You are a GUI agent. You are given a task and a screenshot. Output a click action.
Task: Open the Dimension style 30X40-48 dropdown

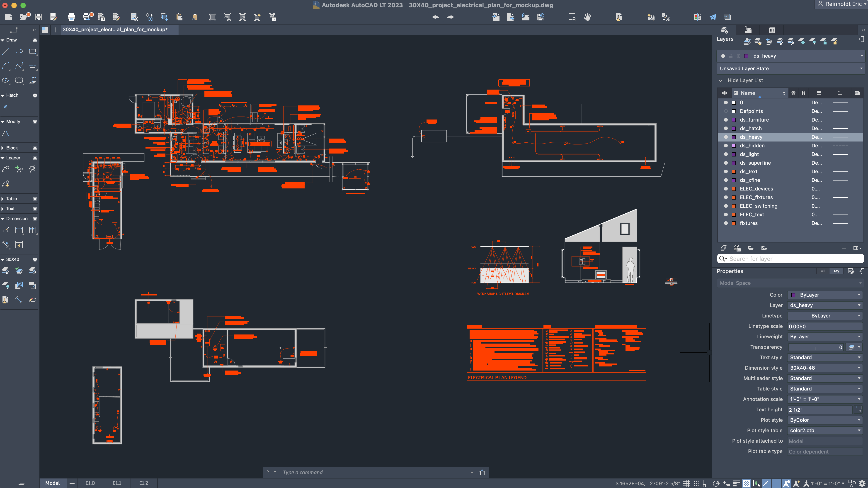pos(824,368)
